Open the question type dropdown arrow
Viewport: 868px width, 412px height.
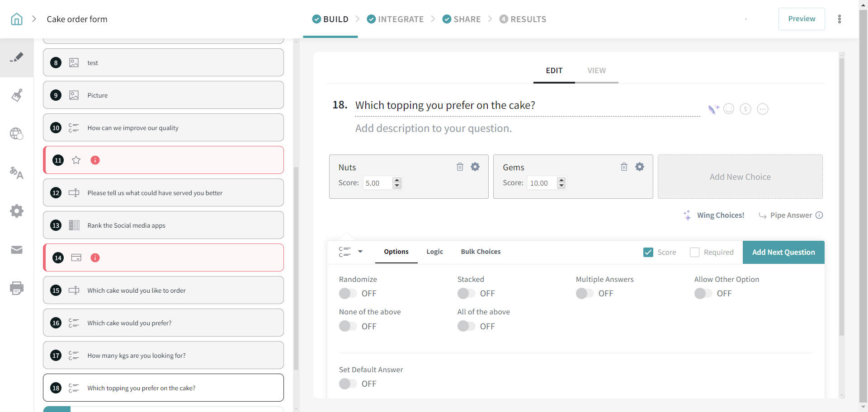[x=360, y=252]
